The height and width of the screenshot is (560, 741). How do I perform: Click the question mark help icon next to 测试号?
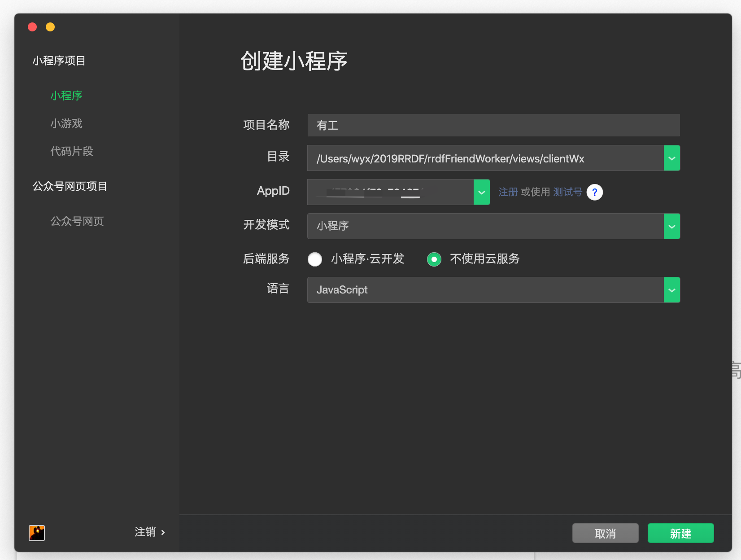(595, 192)
